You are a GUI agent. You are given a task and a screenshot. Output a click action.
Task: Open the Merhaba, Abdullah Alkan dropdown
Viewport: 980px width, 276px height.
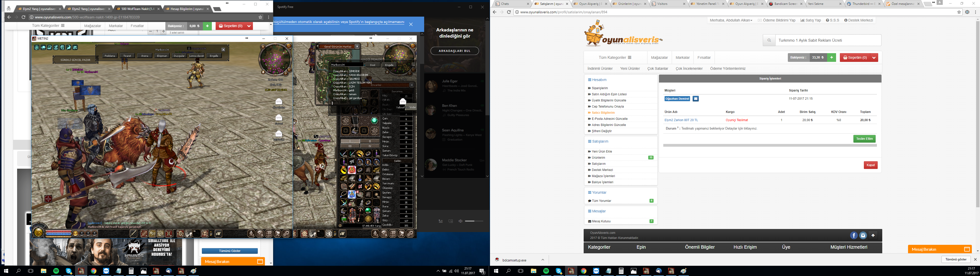click(731, 21)
